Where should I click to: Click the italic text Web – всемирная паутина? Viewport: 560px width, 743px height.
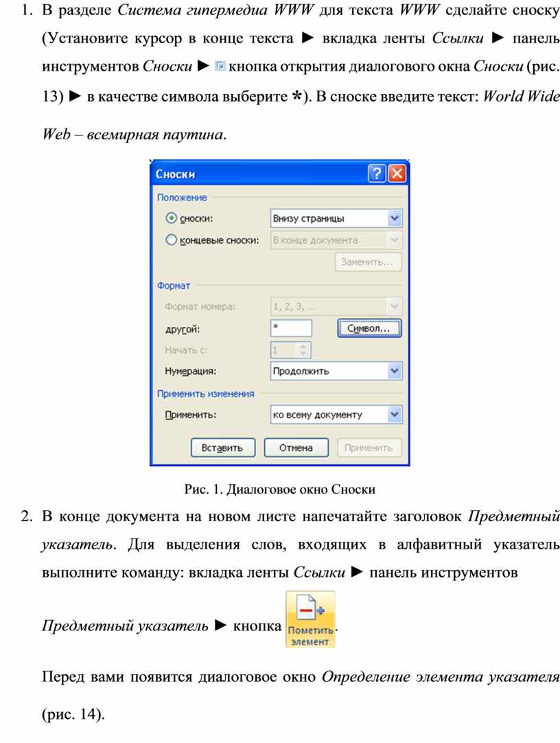135,134
